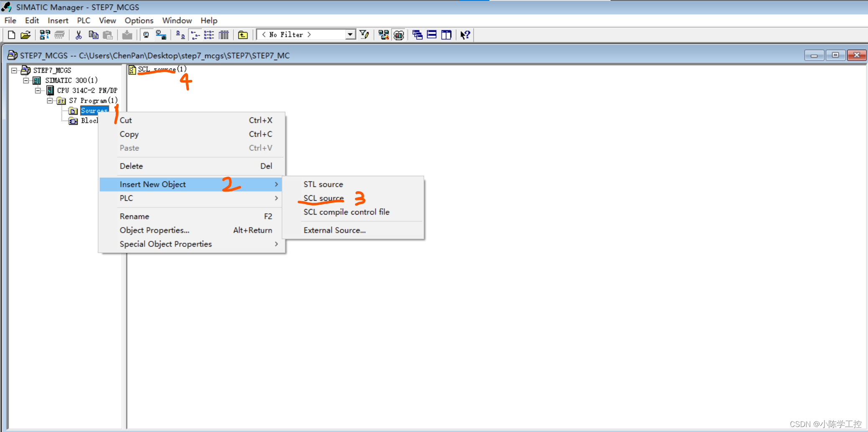868x432 pixels.
Task: Open the Help menu
Action: point(209,20)
